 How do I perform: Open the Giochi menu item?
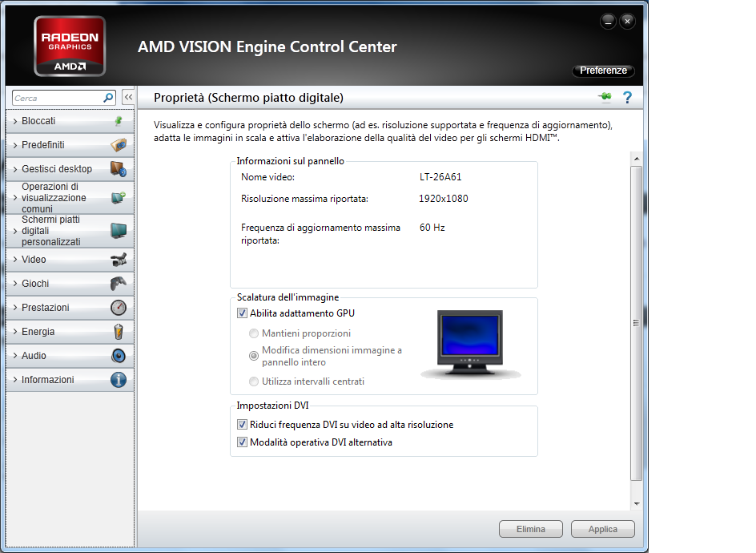(70, 283)
